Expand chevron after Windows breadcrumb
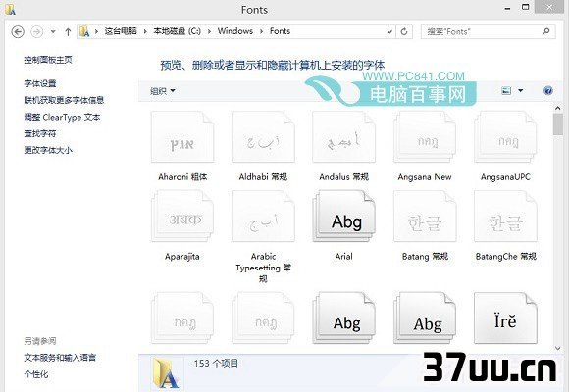This screenshot has width=569, height=392. 261,32
